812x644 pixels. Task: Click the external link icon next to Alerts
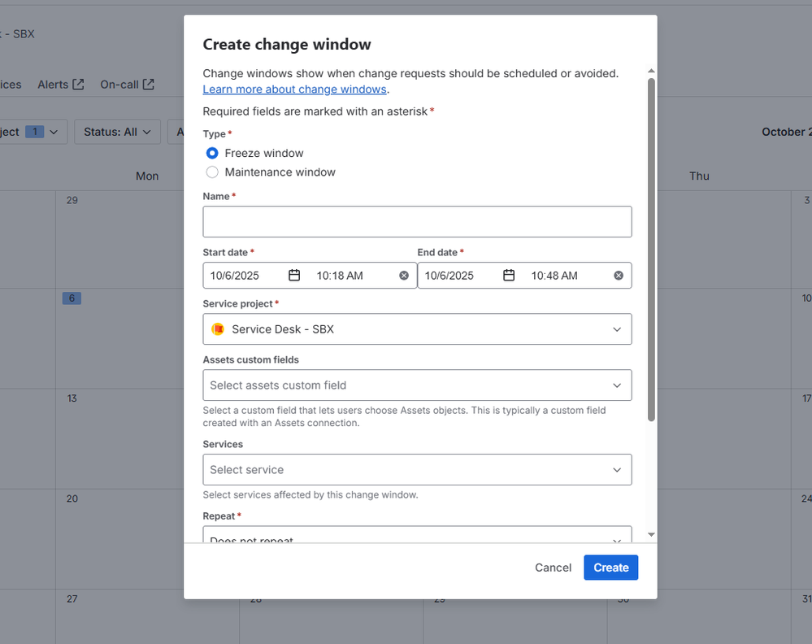click(80, 84)
